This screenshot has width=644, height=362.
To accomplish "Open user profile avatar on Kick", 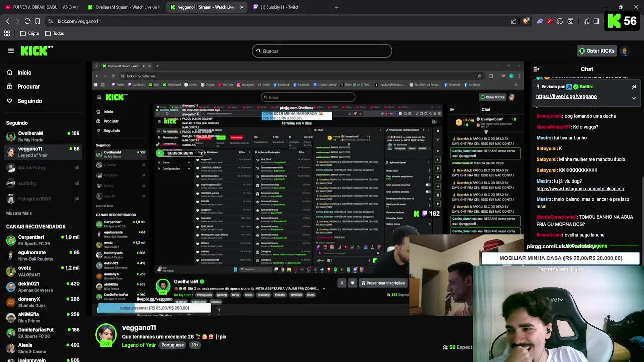I will (x=625, y=51).
